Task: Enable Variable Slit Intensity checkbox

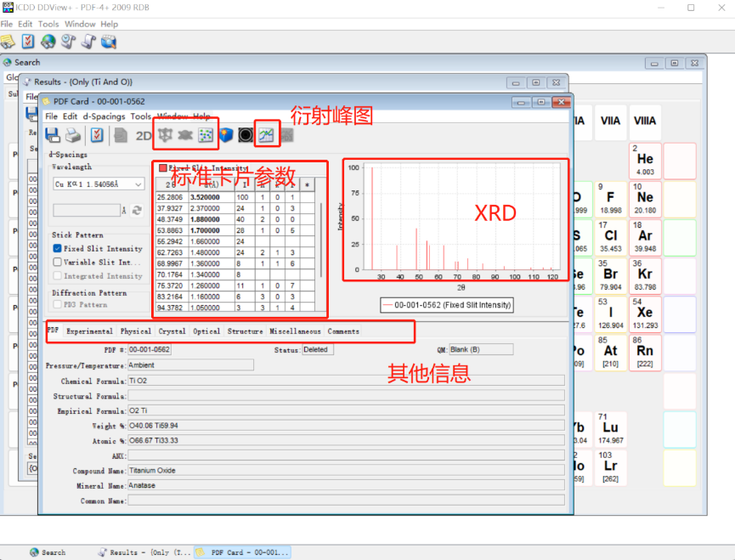Action: coord(58,262)
